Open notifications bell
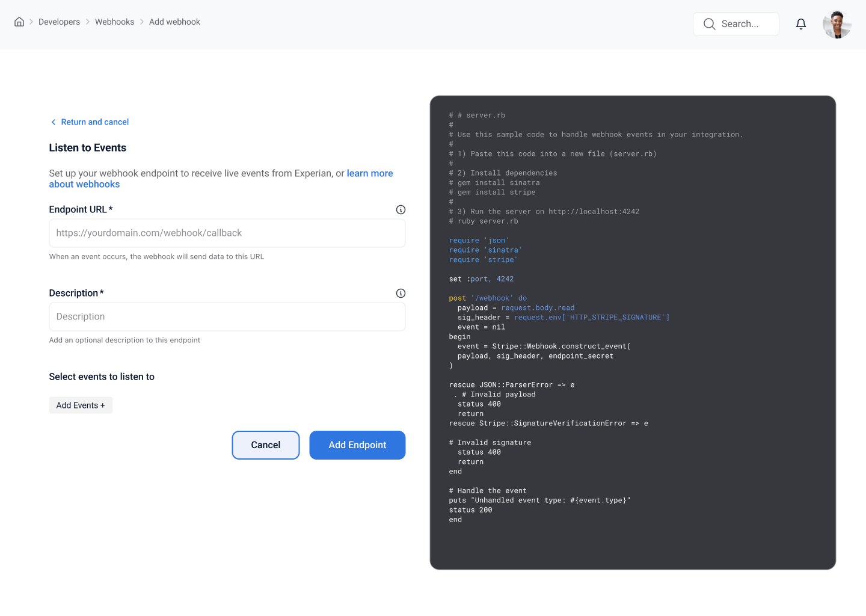Viewport: 866px width, 616px height. click(x=800, y=24)
